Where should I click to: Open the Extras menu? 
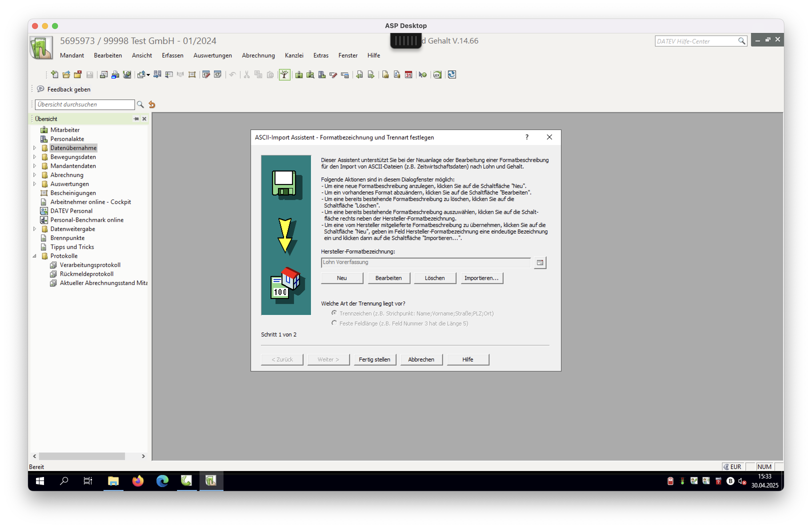(x=321, y=55)
